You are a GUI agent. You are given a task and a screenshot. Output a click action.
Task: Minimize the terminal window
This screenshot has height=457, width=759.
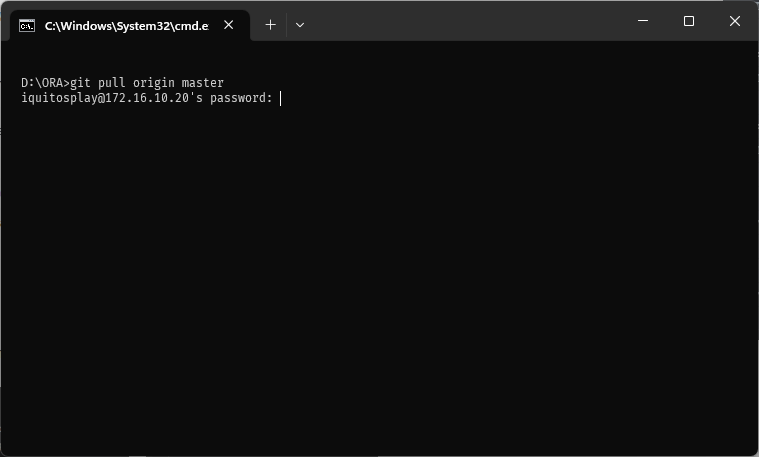tap(643, 21)
